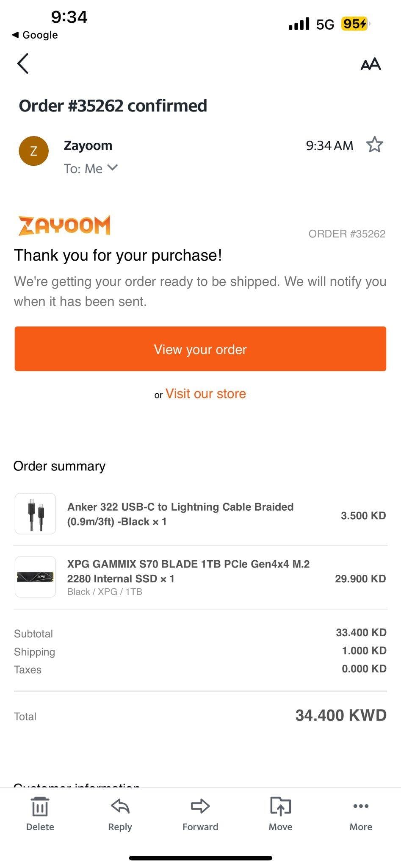Delete this email with trash icon
This screenshot has width=401, height=868.
[x=40, y=814]
